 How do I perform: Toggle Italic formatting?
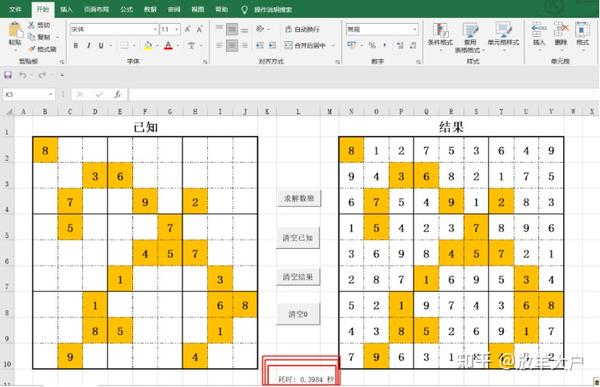click(88, 46)
